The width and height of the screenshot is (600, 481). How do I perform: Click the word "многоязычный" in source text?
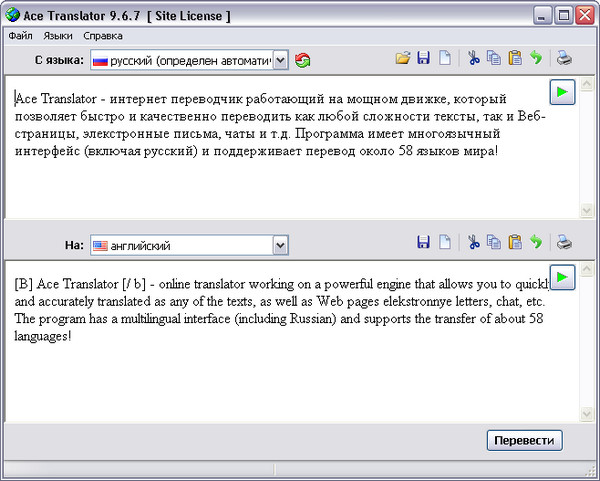pos(454,134)
